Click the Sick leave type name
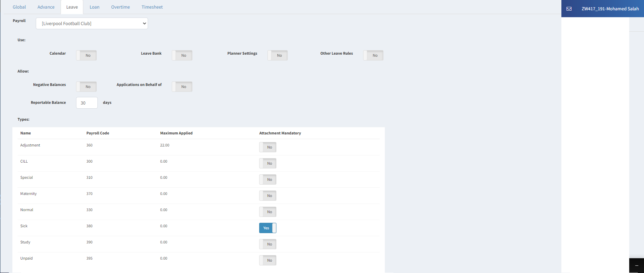This screenshot has width=644, height=273. pyautogui.click(x=24, y=226)
